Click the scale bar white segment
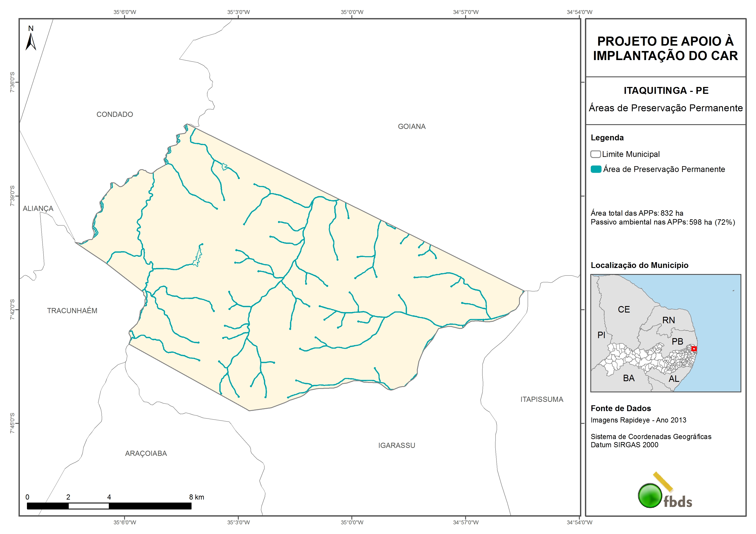This screenshot has width=756, height=534. (x=89, y=506)
